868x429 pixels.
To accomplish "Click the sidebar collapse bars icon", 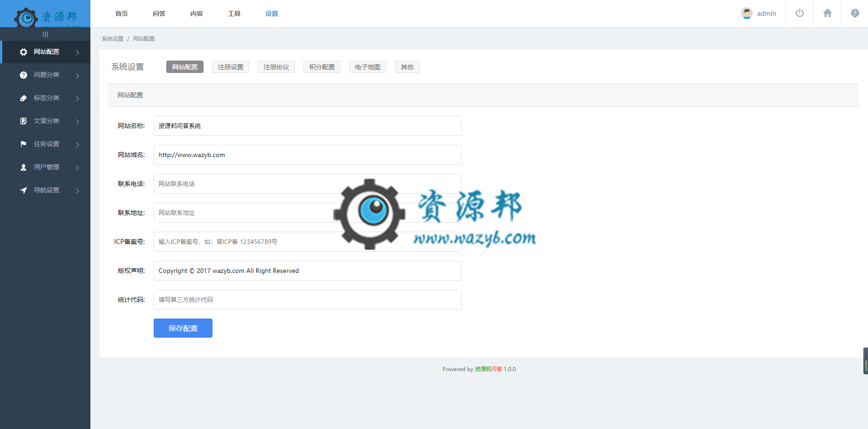I will tap(45, 34).
